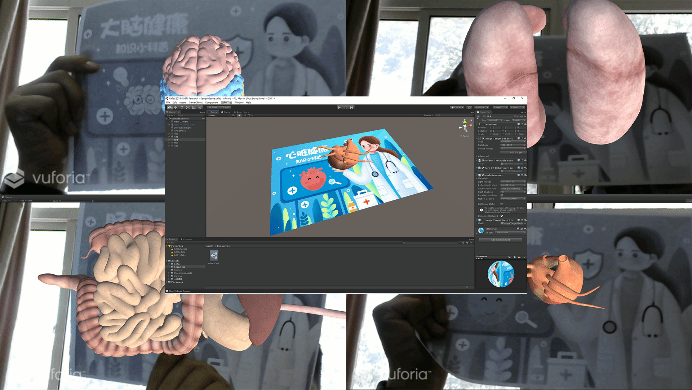Click the Step frame button in toolbar
The width and height of the screenshot is (692, 390).
click(x=351, y=108)
